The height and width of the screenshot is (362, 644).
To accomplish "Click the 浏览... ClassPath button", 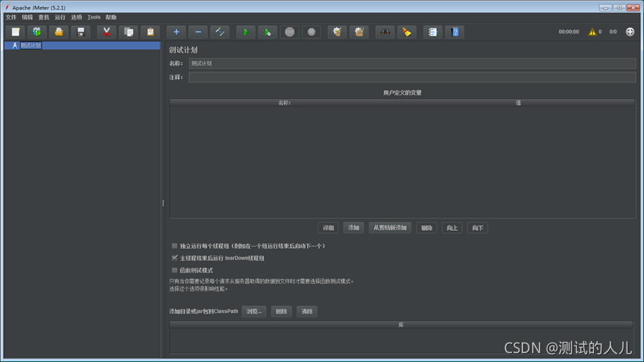I will [254, 311].
